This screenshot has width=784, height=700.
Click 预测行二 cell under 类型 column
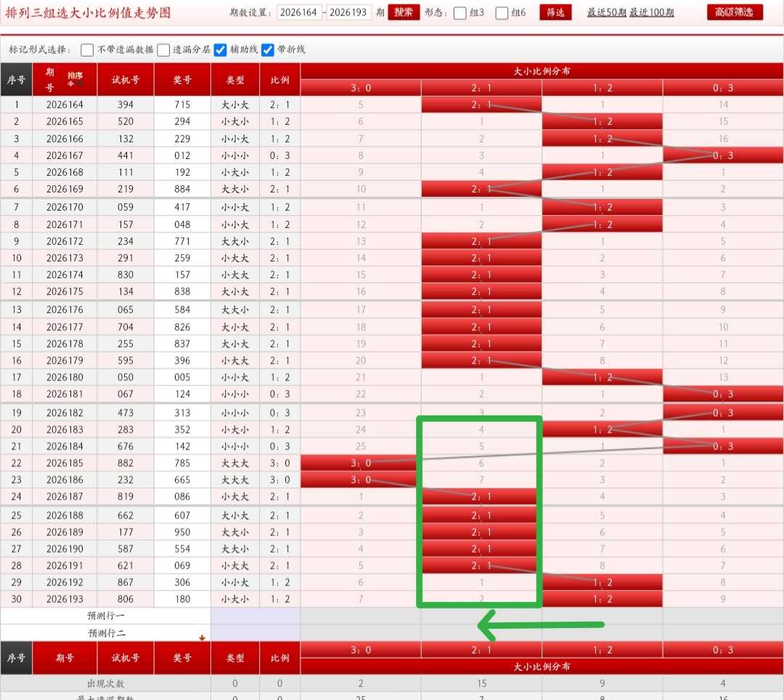point(235,633)
